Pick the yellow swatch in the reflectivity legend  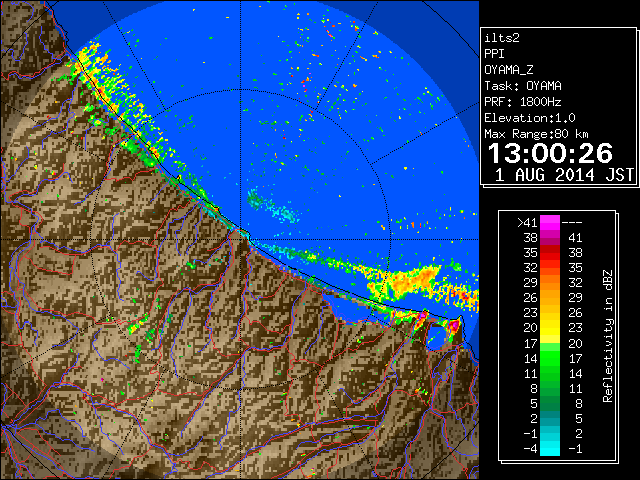[550, 328]
